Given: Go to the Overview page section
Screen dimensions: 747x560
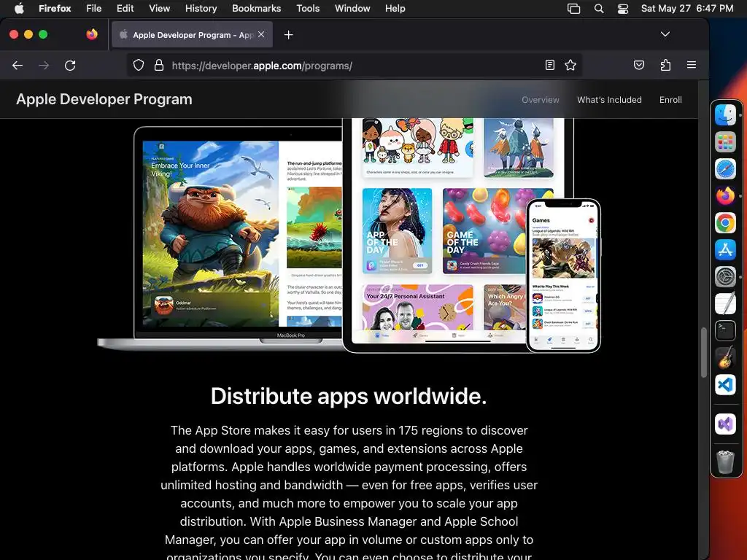Looking at the screenshot, I should (541, 99).
